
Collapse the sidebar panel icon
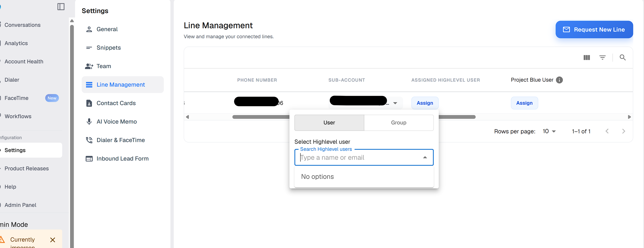click(61, 6)
